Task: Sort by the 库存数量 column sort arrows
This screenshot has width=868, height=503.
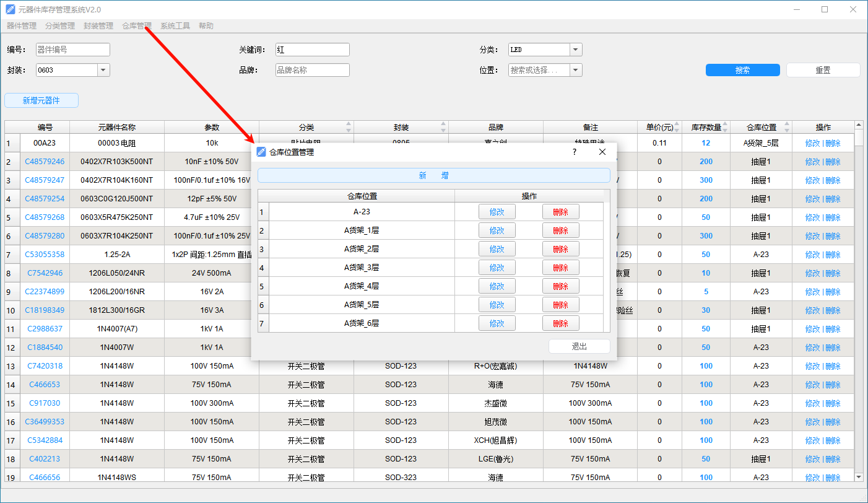Action: pyautogui.click(x=725, y=127)
